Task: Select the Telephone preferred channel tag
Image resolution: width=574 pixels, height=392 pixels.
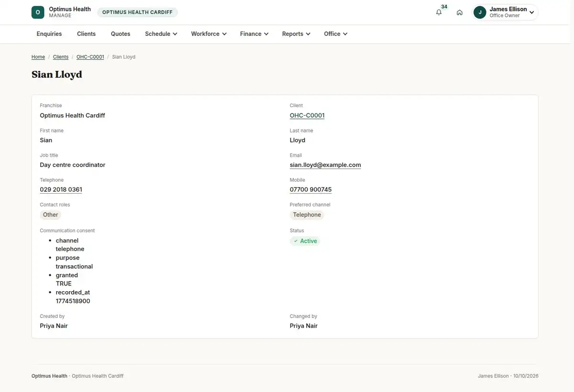Action: pyautogui.click(x=307, y=215)
